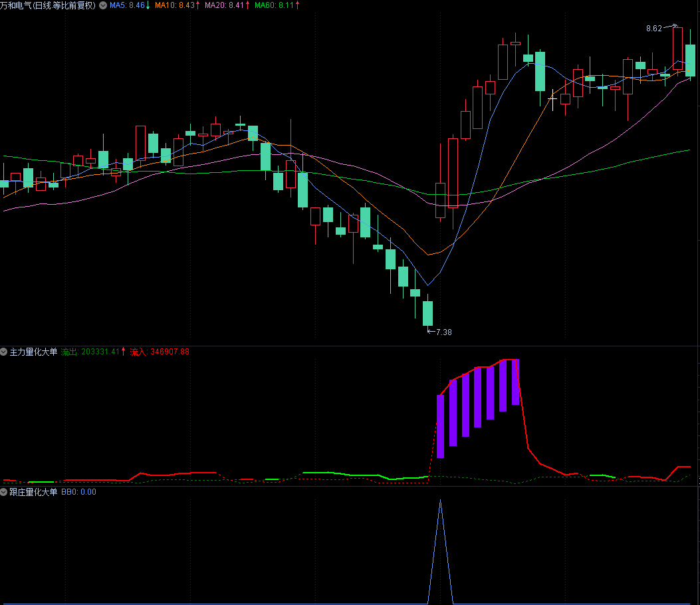Click the down arrow after MA5 value

[148, 5]
